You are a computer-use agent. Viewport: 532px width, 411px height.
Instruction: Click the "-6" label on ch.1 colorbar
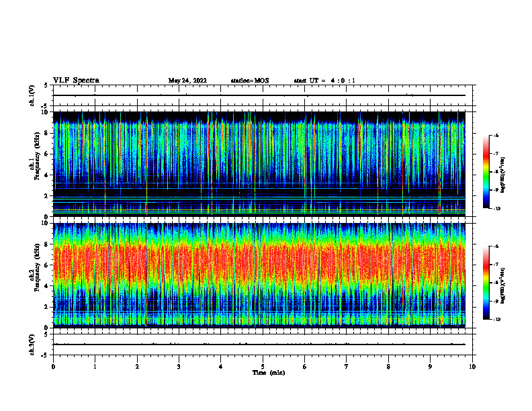point(496,135)
